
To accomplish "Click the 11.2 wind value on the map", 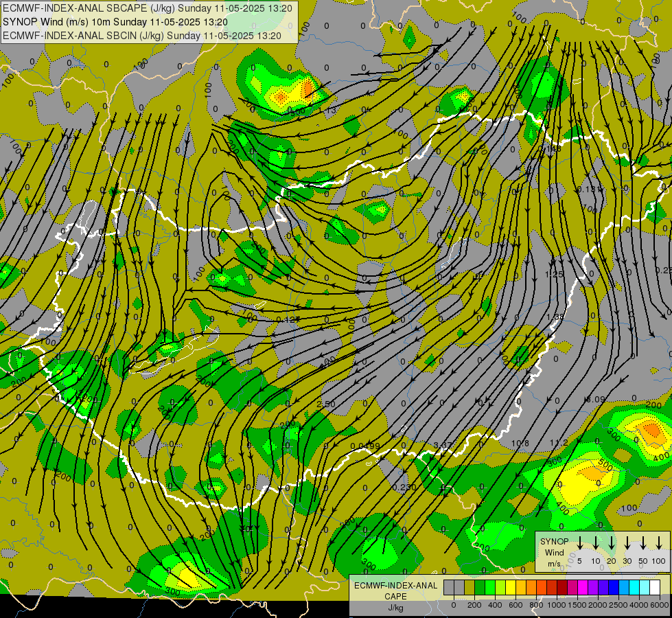I will 559,443.
